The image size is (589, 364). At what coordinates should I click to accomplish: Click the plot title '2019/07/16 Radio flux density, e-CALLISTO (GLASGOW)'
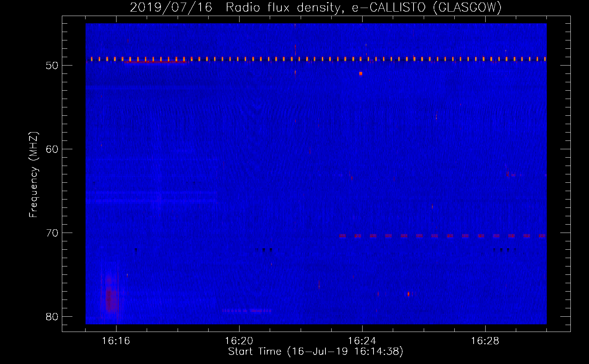click(x=316, y=7)
